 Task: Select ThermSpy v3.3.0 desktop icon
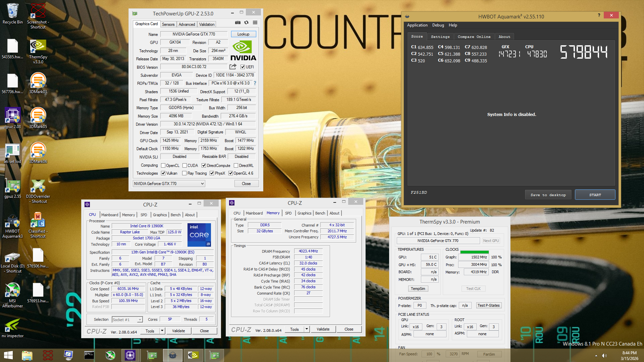(38, 51)
